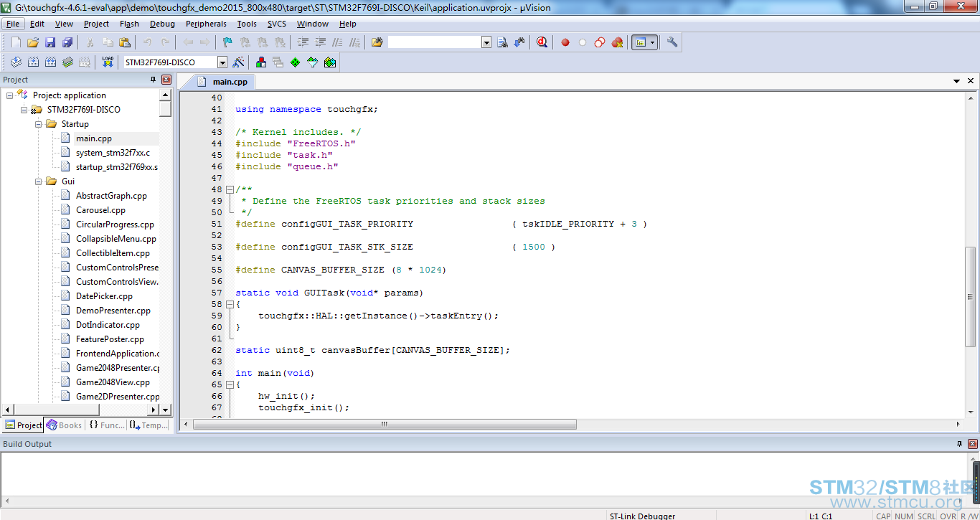Click the Manage Run-Time Environment green diamond icon
This screenshot has height=520, width=980.
point(296,62)
